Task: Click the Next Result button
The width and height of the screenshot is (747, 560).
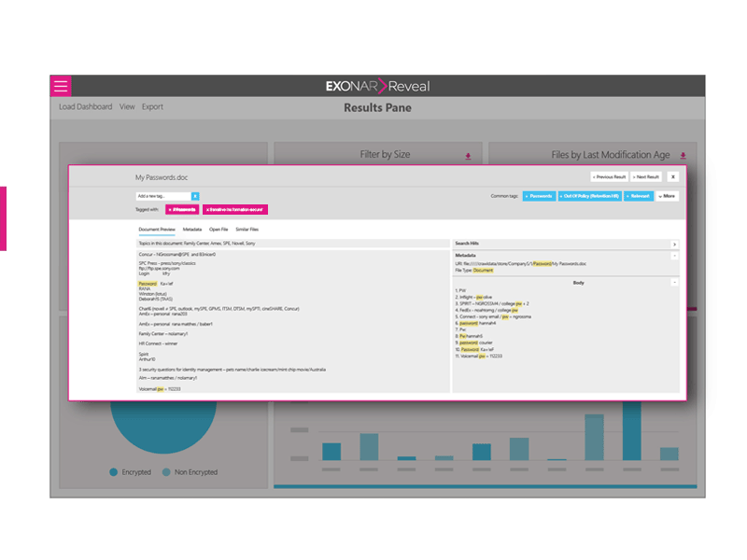Action: [645, 177]
